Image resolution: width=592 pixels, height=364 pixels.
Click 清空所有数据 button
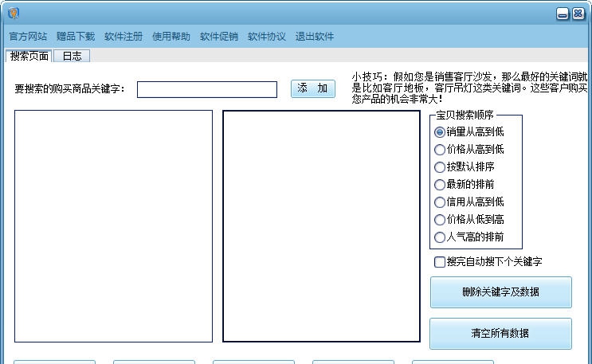500,334
